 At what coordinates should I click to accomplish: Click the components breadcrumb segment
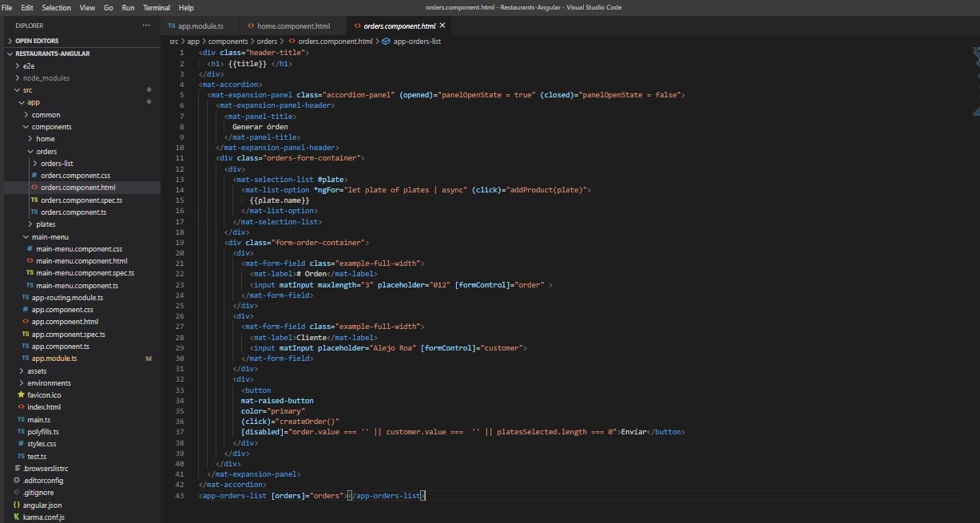(228, 41)
